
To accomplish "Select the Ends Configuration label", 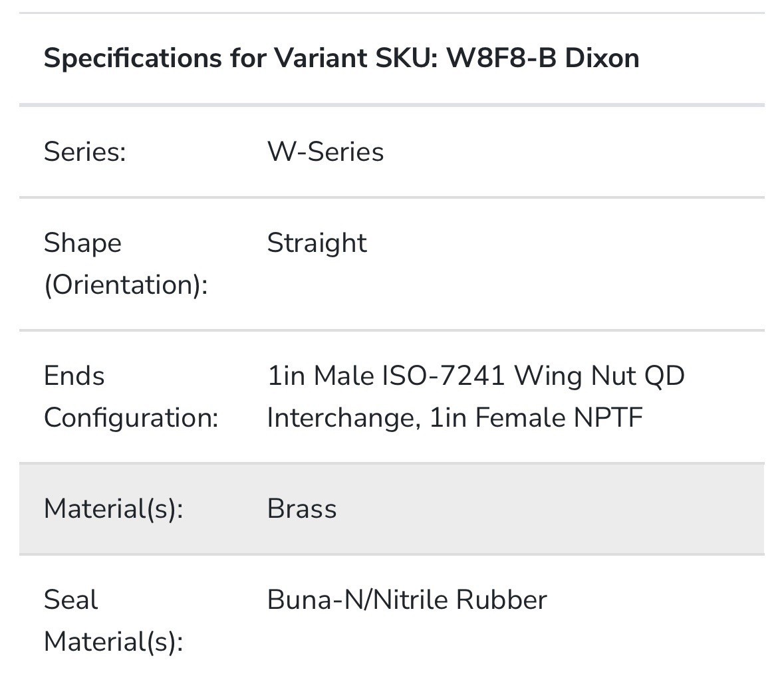I will click(132, 397).
